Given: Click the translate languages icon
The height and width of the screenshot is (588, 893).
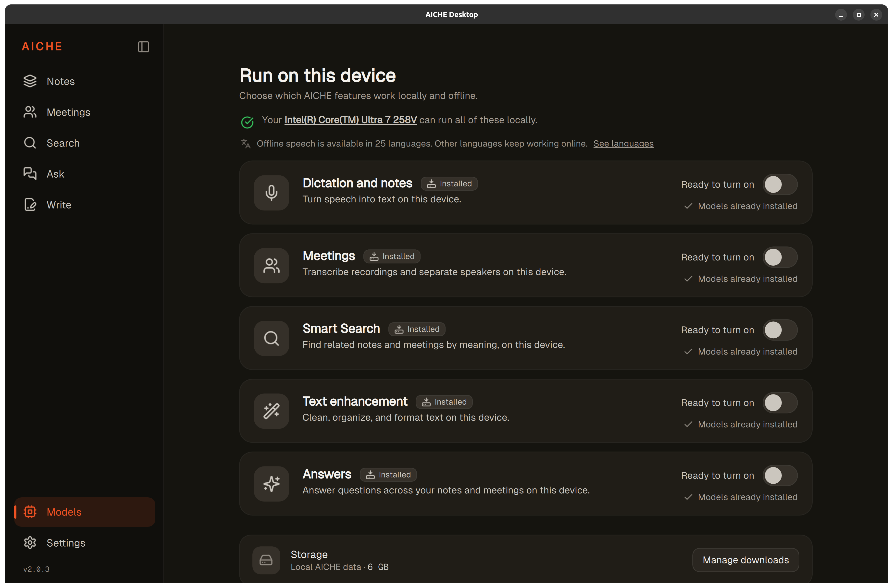Looking at the screenshot, I should pos(246,144).
